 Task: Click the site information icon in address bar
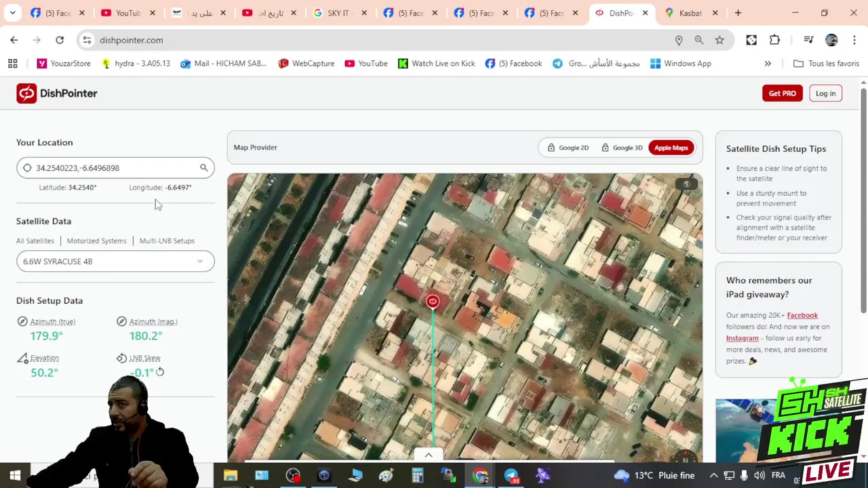point(87,40)
